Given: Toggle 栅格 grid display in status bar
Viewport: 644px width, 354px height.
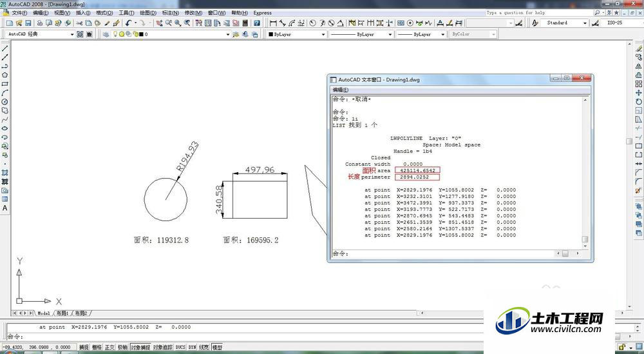Looking at the screenshot, I should pos(97,348).
